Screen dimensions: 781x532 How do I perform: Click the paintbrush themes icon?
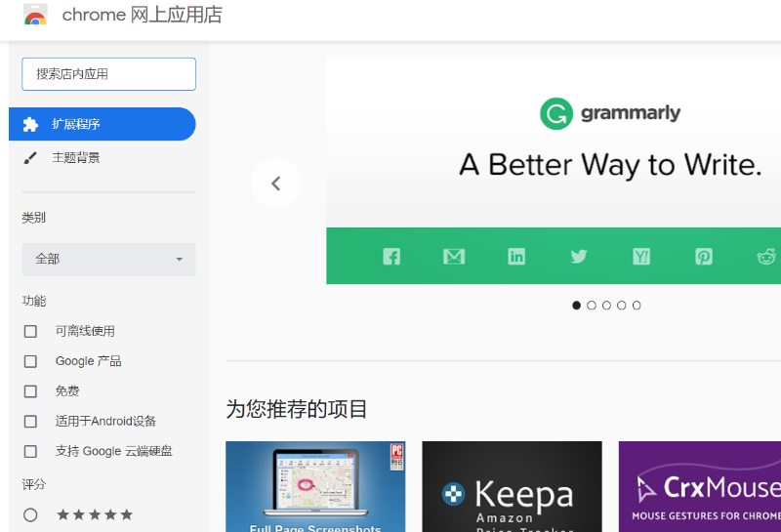(x=30, y=158)
